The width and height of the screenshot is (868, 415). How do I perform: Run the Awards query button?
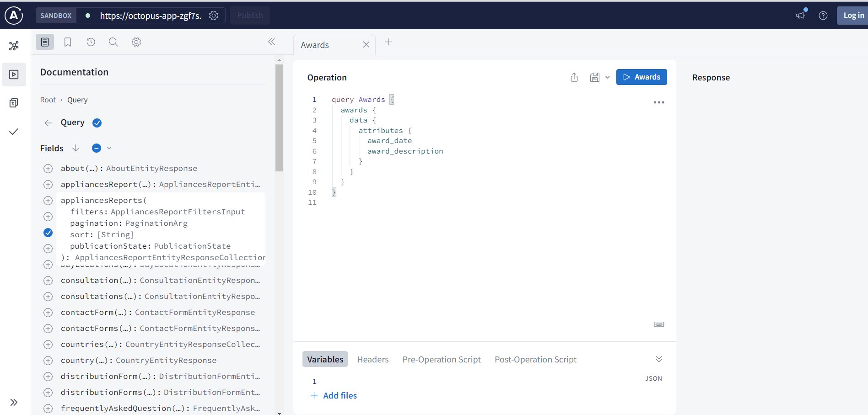641,77
